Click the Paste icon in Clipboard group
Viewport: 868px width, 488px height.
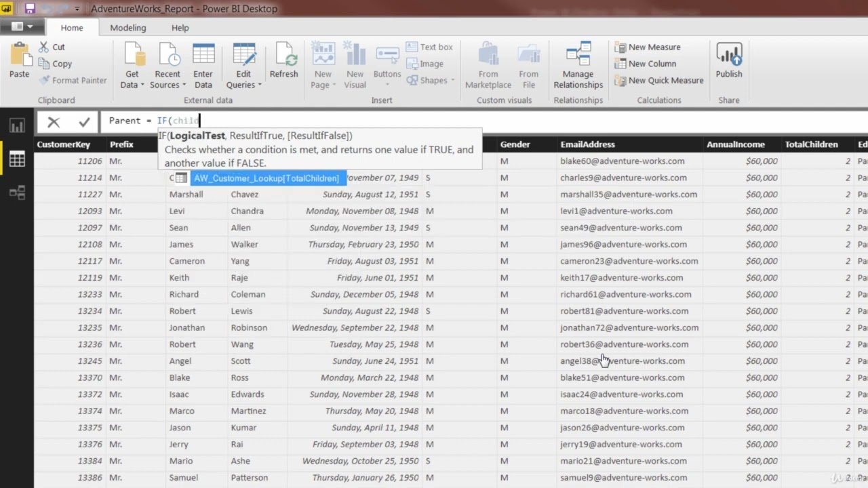(x=20, y=54)
